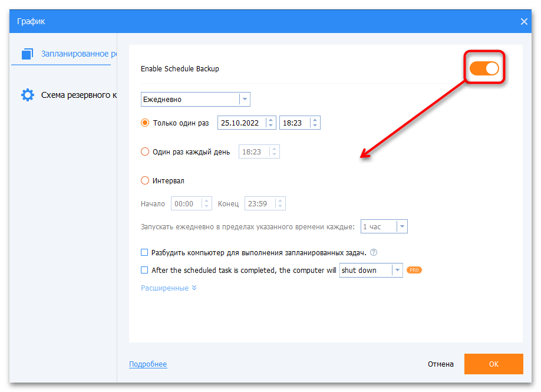This screenshot has height=392, width=541.
Task: Expand the Расширенные advanced options
Action: click(x=169, y=288)
